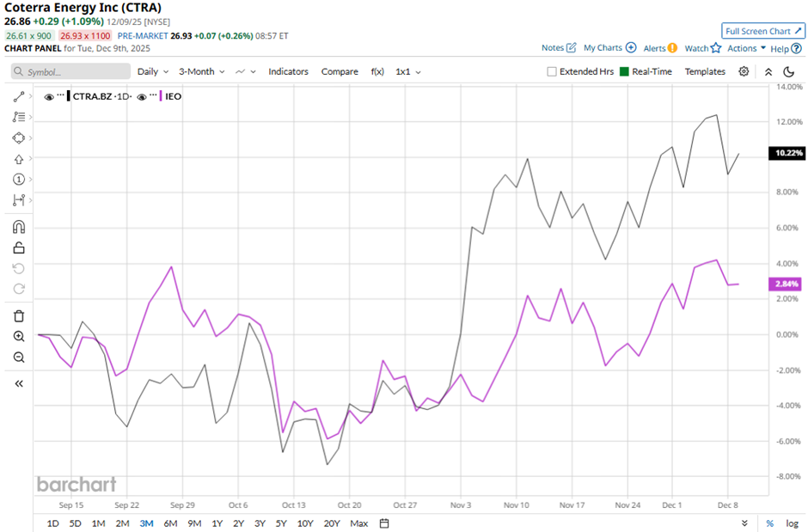808x532 pixels.
Task: Open the Fibonacci and list tools
Action: click(19, 117)
